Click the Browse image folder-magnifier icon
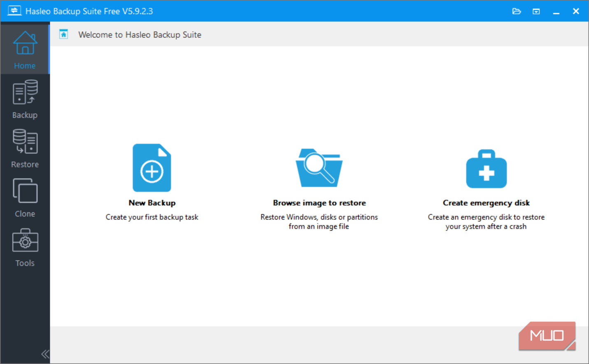The image size is (589, 364). pyautogui.click(x=319, y=168)
